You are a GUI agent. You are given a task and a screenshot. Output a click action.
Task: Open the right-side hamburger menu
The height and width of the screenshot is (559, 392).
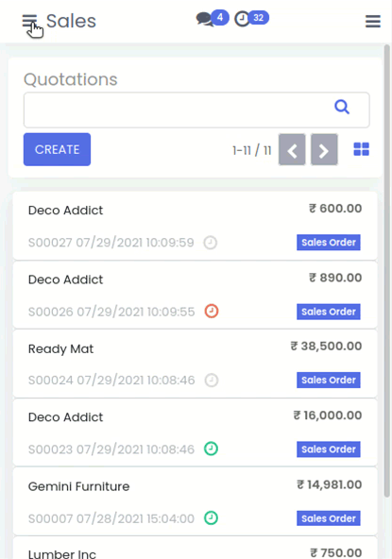point(373,21)
